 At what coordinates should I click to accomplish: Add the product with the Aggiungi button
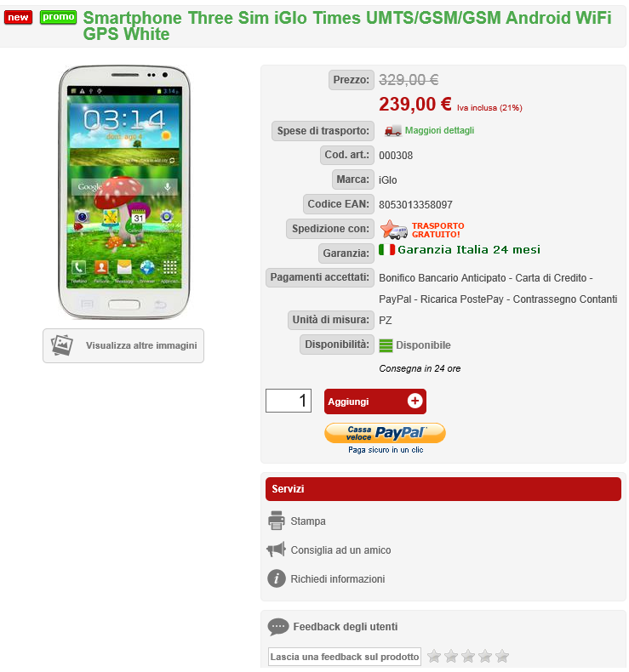375,401
